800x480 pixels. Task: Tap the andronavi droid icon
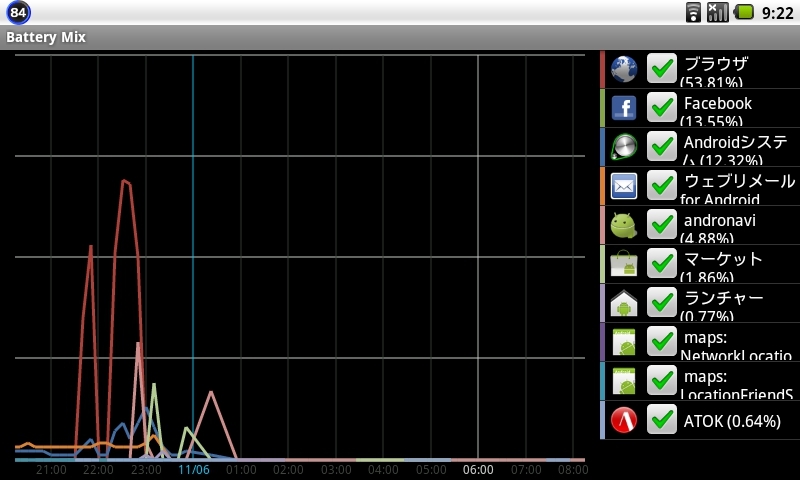(623, 225)
